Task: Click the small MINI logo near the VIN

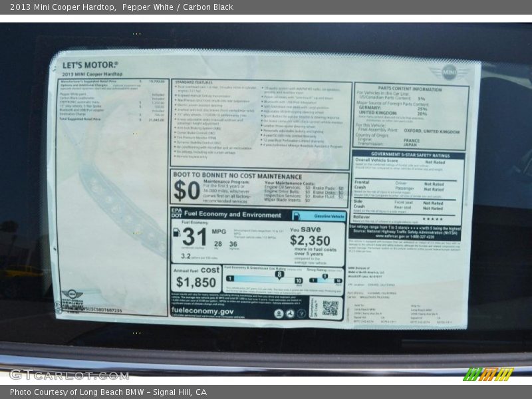Action: pyautogui.click(x=72, y=294)
